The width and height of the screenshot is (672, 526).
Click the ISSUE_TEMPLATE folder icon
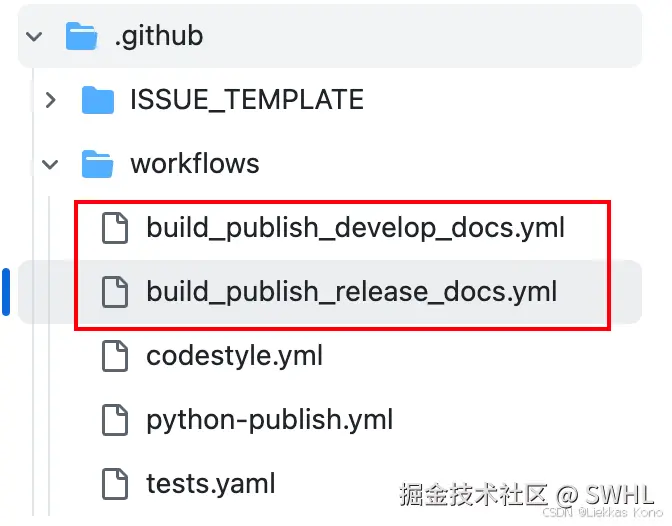(x=97, y=100)
